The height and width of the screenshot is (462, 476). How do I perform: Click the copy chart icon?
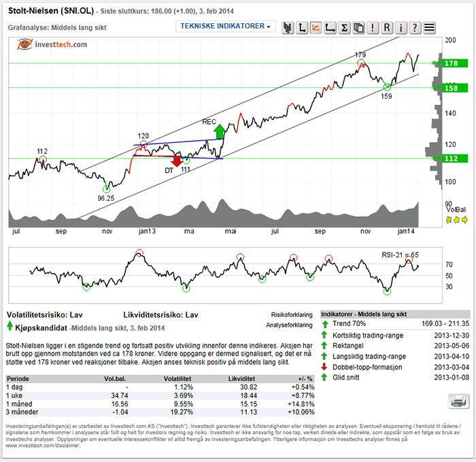[x=358, y=27]
